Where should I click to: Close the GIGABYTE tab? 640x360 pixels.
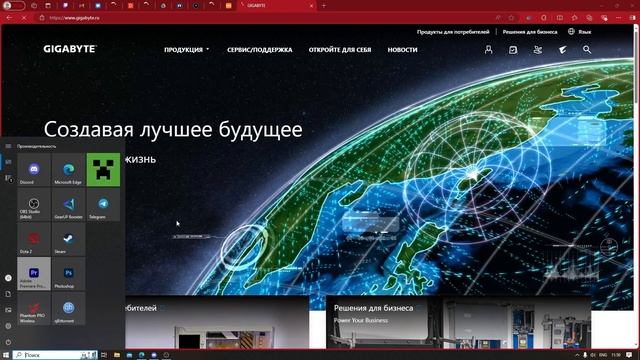(x=311, y=6)
